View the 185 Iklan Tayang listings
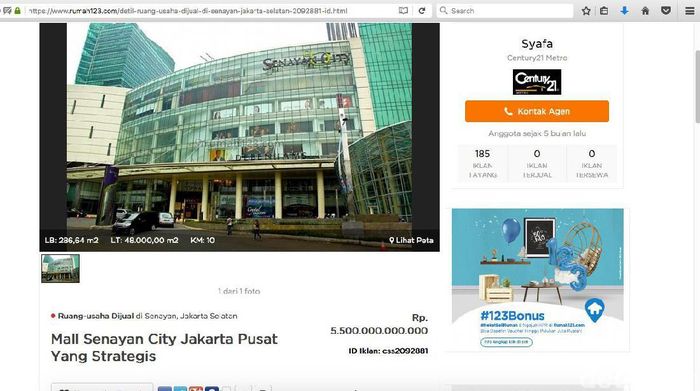 click(482, 163)
